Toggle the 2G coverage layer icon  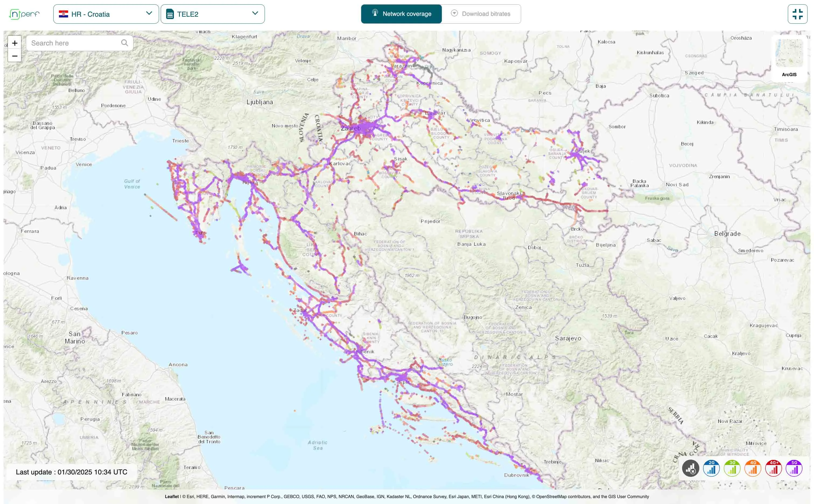(x=711, y=468)
